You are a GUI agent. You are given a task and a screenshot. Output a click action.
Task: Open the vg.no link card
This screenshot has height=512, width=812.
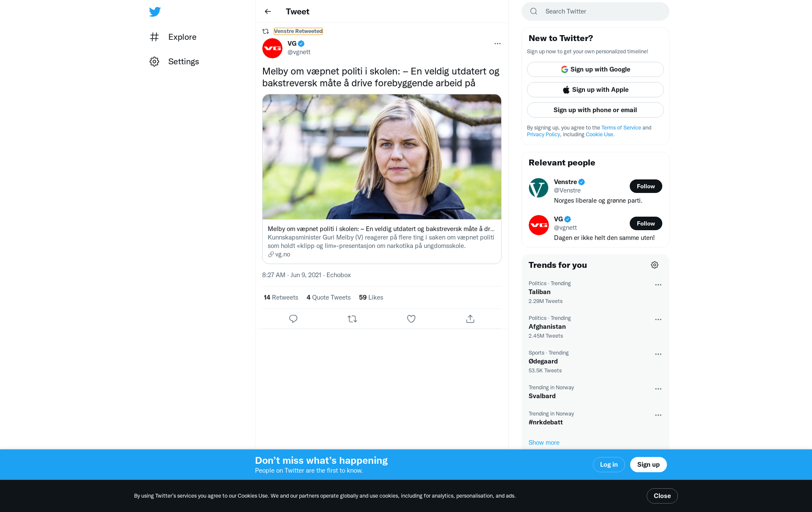coord(382,242)
